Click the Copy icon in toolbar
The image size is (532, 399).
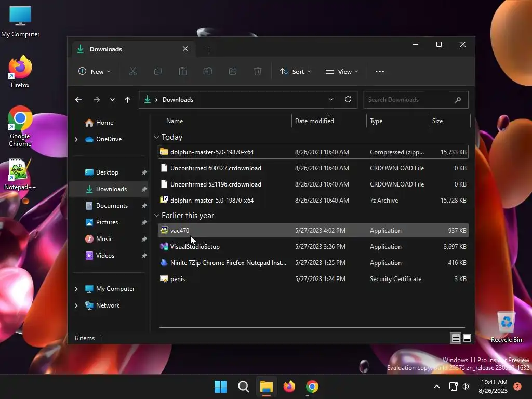click(158, 71)
